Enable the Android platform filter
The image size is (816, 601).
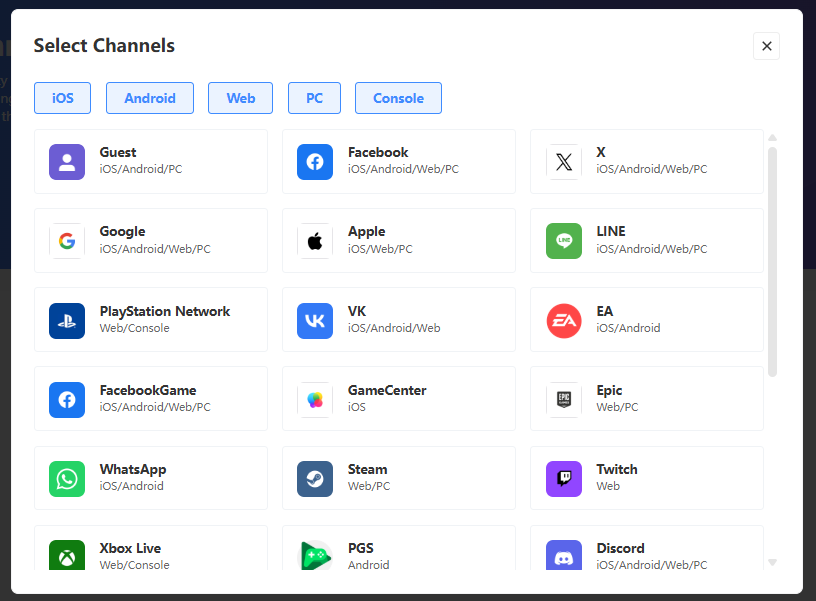(149, 97)
